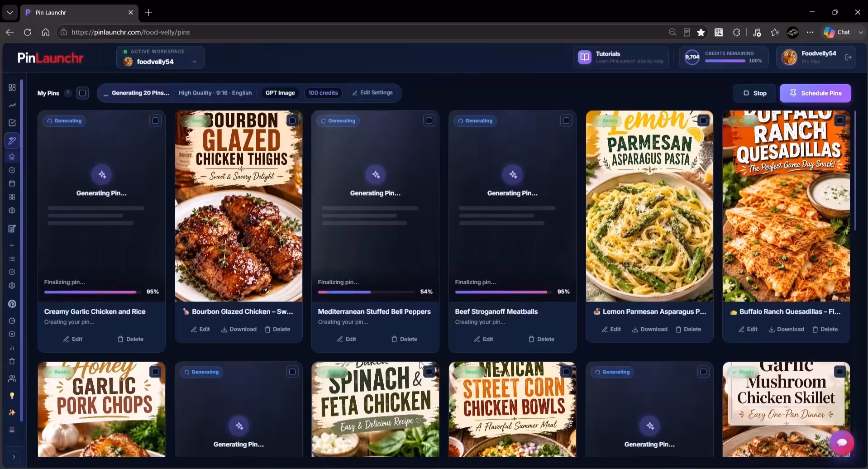Click the Schedule Pins button

816,93
